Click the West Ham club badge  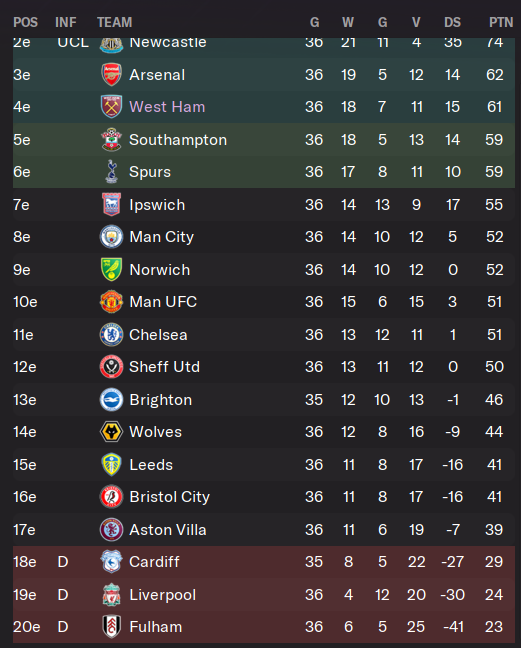[x=111, y=107]
